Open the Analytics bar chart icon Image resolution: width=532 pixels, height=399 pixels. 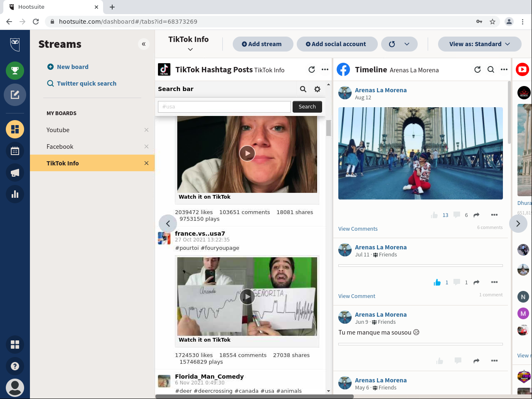[15, 194]
